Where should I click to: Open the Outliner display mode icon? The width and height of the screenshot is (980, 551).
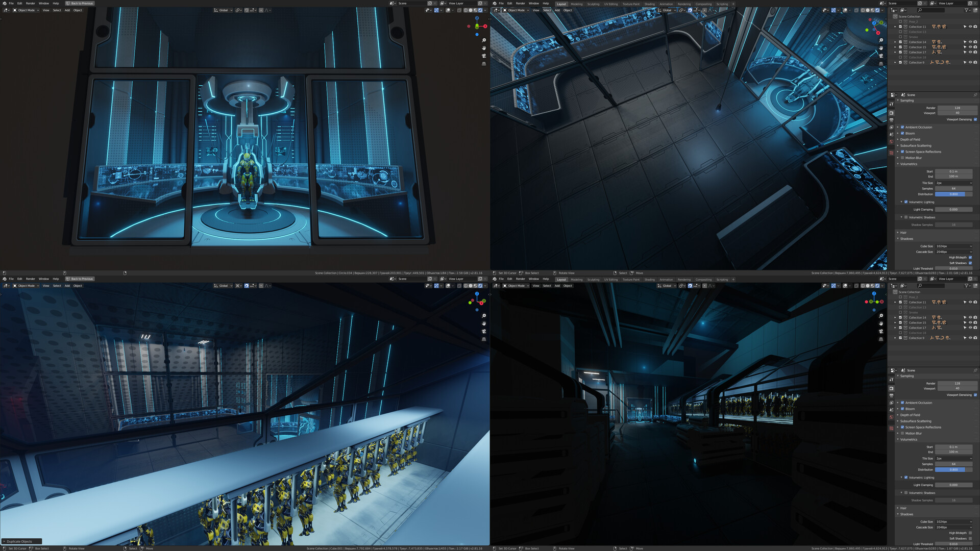tap(894, 10)
